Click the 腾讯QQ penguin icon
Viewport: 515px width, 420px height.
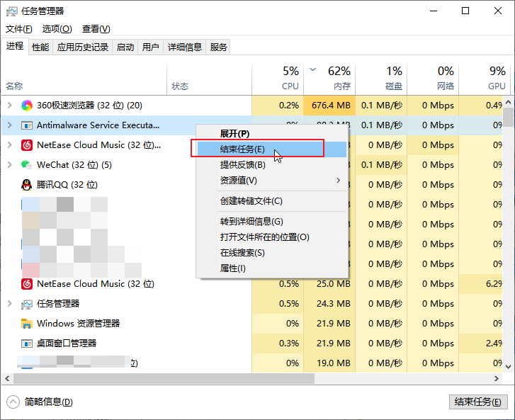(x=27, y=185)
